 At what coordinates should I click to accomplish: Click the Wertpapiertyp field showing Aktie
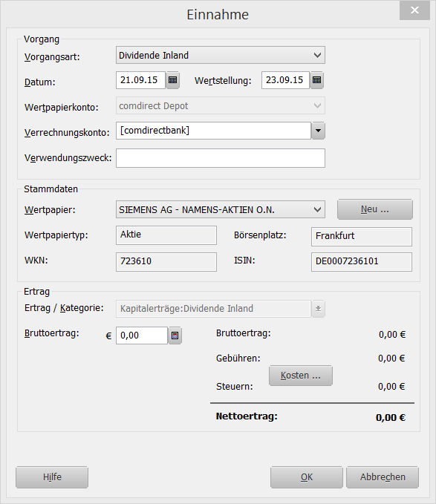pyautogui.click(x=166, y=235)
